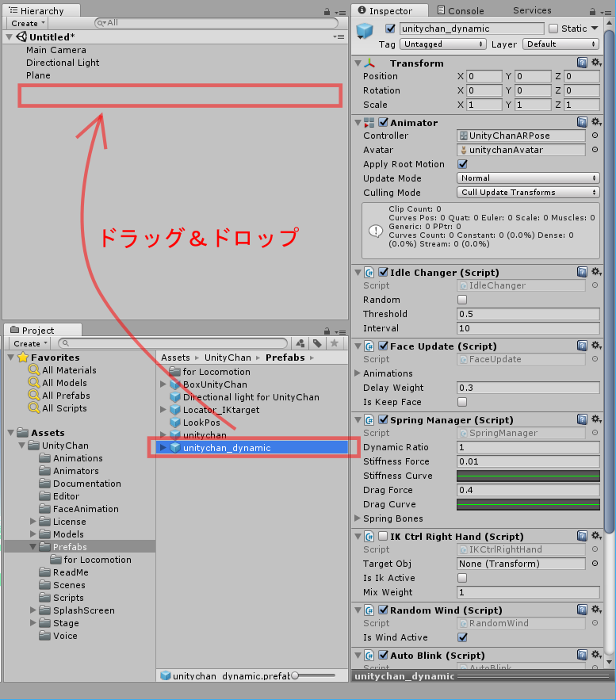Select the Animators folder in Assets tree
Screen dimensions: 616x700
click(x=76, y=471)
